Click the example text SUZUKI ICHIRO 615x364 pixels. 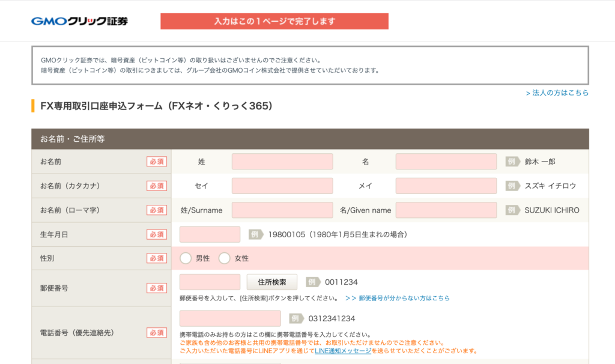(x=552, y=210)
